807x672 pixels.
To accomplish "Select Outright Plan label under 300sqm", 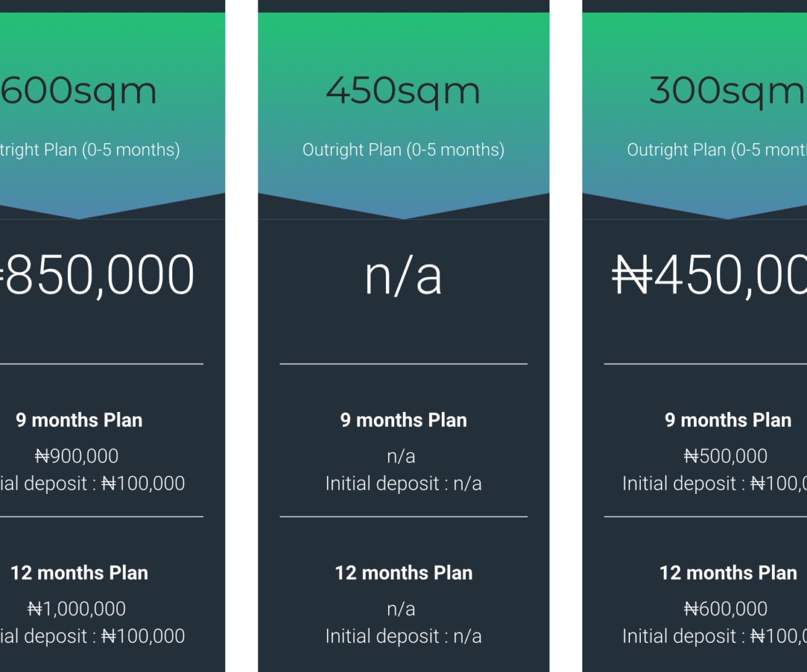I will coord(717,149).
